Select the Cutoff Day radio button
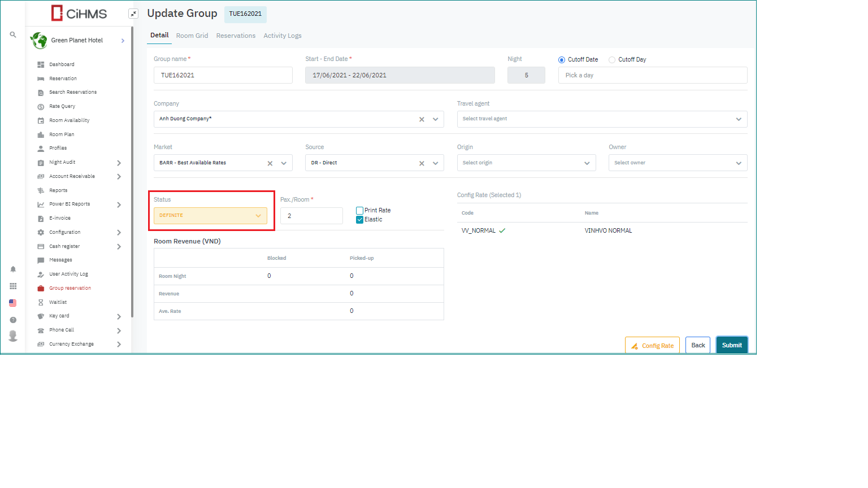This screenshot has width=868, height=488. (x=612, y=60)
